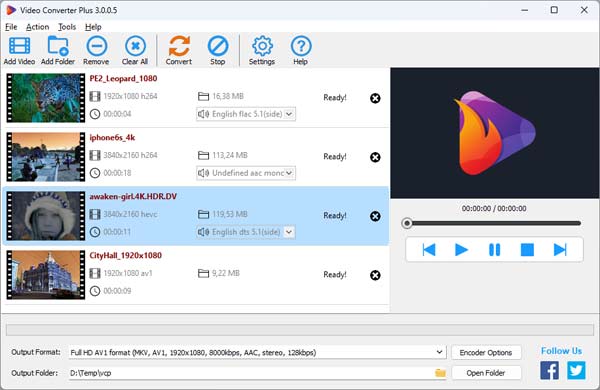Viewport: 600px width, 390px height.
Task: Click the 3840x2160 hevc resolution text
Action: (x=130, y=214)
